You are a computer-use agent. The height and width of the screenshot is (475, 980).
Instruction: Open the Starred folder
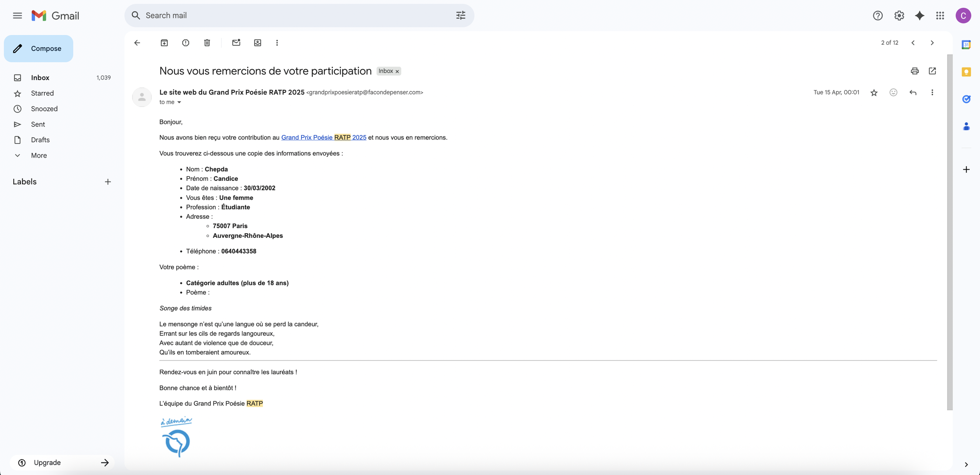pyautogui.click(x=42, y=93)
